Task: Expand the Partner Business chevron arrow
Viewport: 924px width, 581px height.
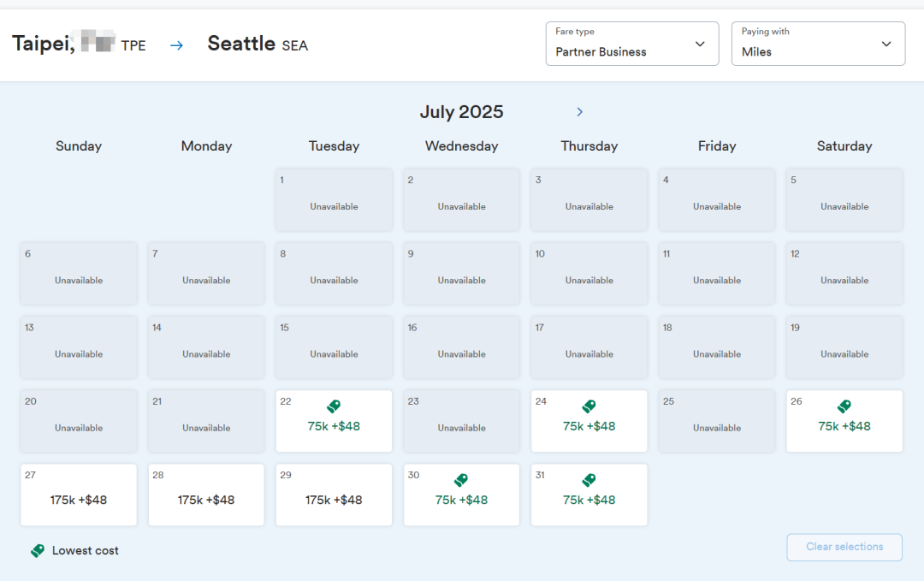Action: [700, 44]
